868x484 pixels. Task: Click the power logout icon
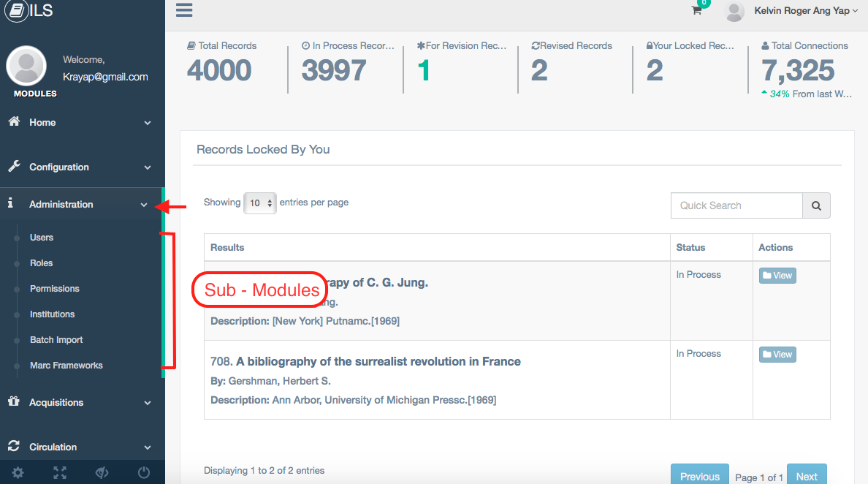[144, 472]
